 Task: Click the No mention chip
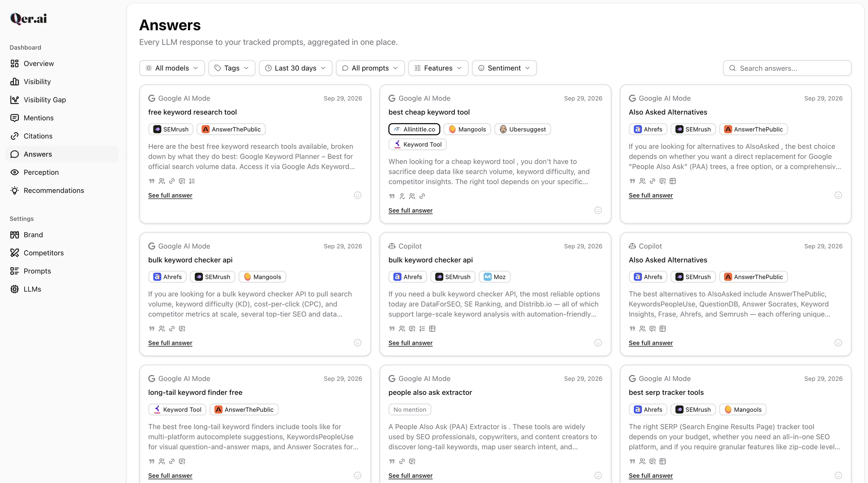(x=410, y=410)
